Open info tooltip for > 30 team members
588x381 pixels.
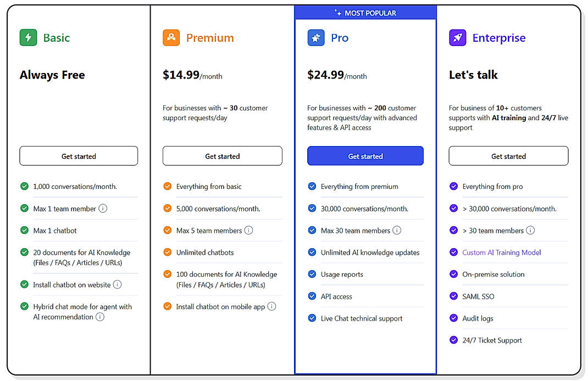(x=531, y=231)
